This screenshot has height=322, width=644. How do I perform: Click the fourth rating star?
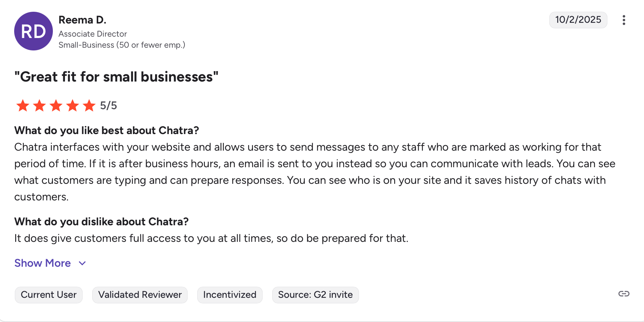[x=73, y=105]
